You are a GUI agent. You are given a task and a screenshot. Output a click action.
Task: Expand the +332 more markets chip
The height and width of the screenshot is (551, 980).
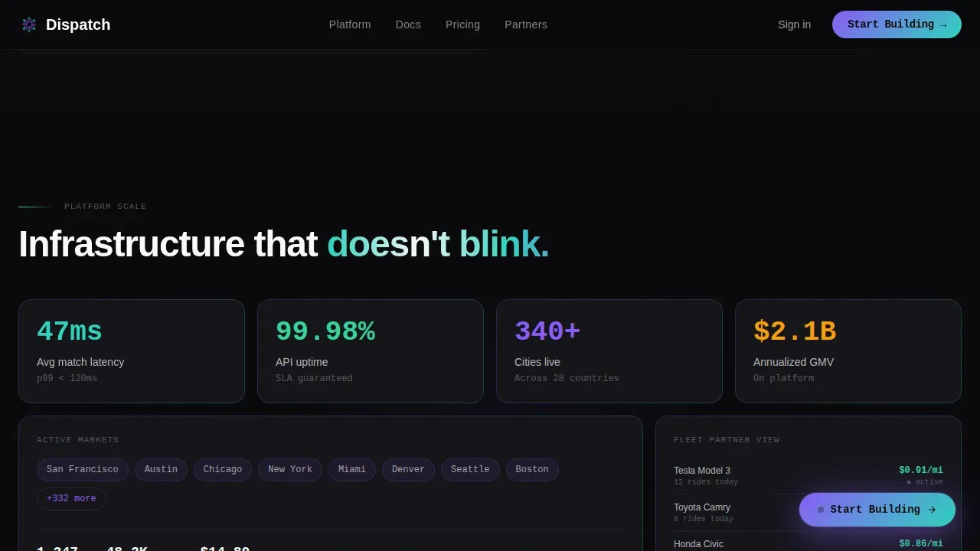(x=71, y=499)
